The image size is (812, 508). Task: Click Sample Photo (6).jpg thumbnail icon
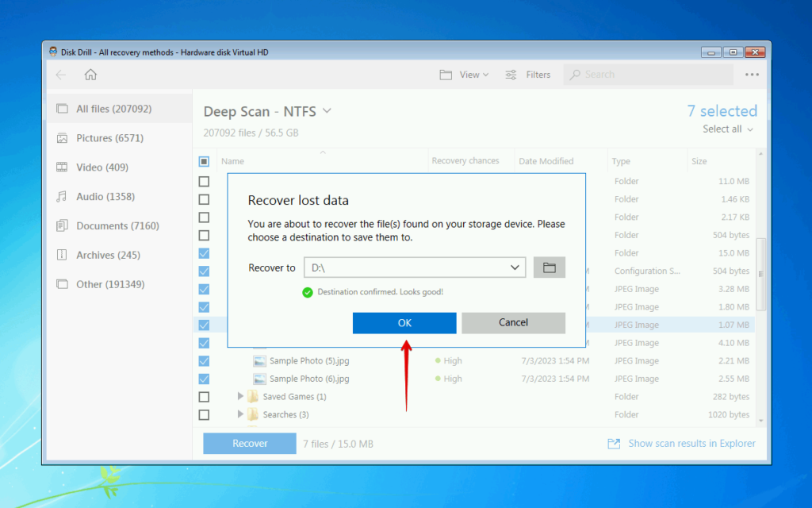[x=259, y=379]
